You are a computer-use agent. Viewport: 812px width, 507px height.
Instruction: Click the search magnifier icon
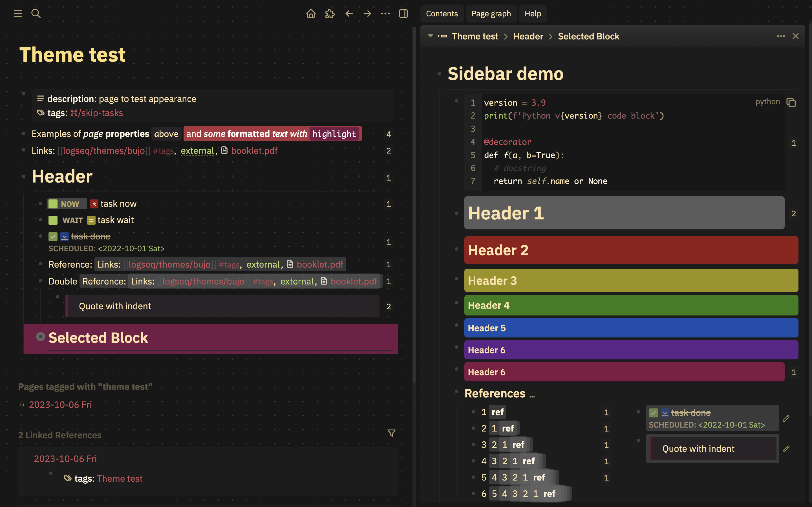(36, 14)
